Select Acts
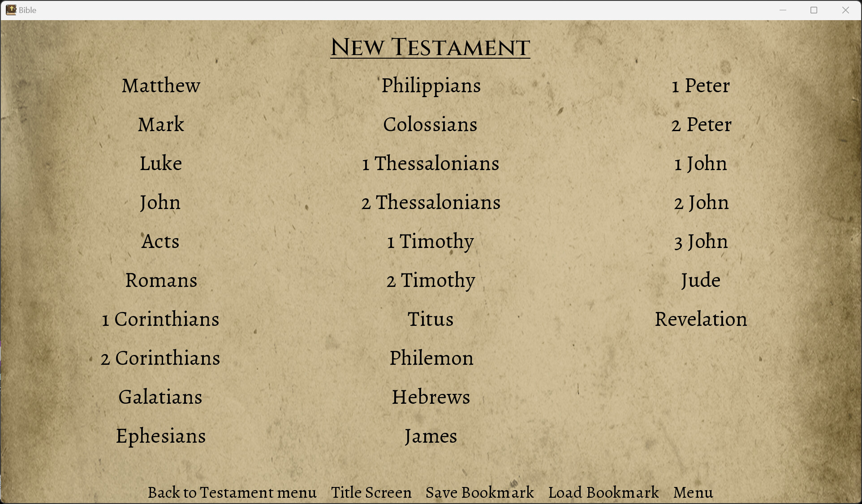The width and height of the screenshot is (862, 504). 160,241
